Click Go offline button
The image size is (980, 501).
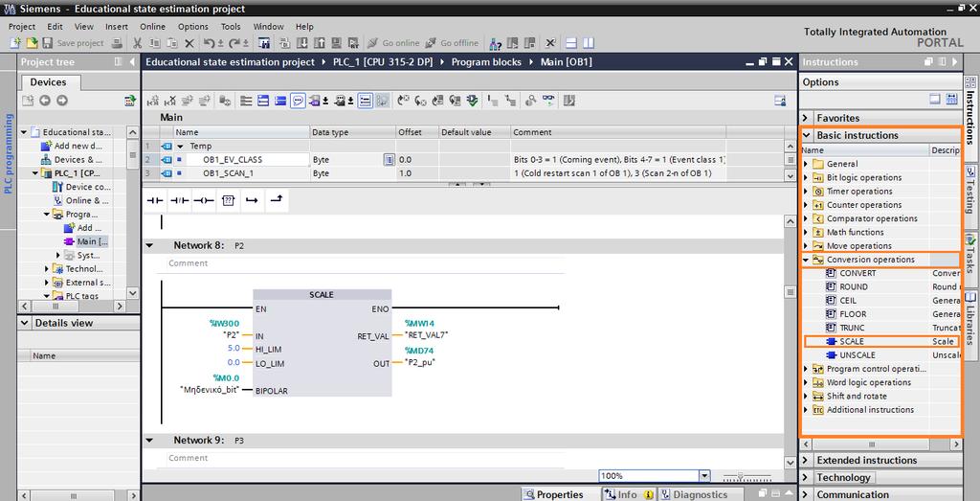(452, 43)
